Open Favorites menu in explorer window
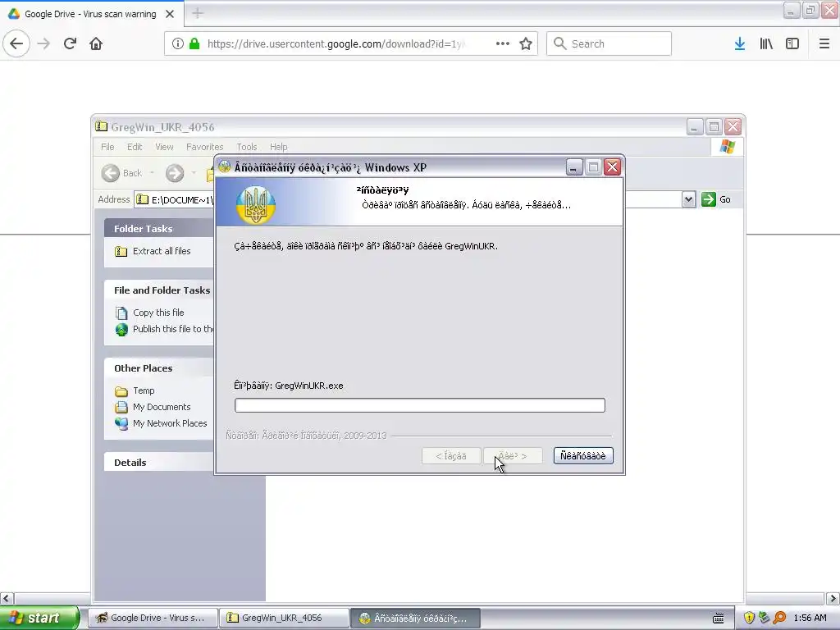This screenshot has width=840, height=630. coord(204,146)
